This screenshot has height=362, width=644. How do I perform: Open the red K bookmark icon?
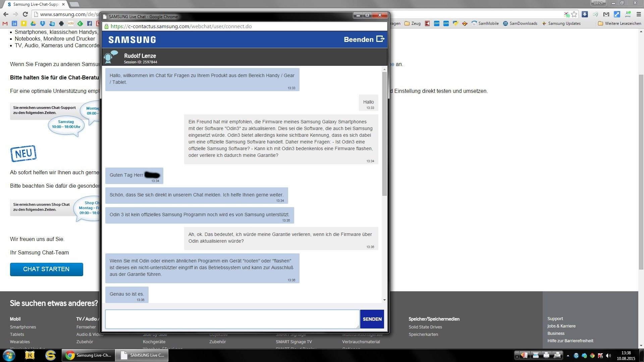tap(427, 23)
